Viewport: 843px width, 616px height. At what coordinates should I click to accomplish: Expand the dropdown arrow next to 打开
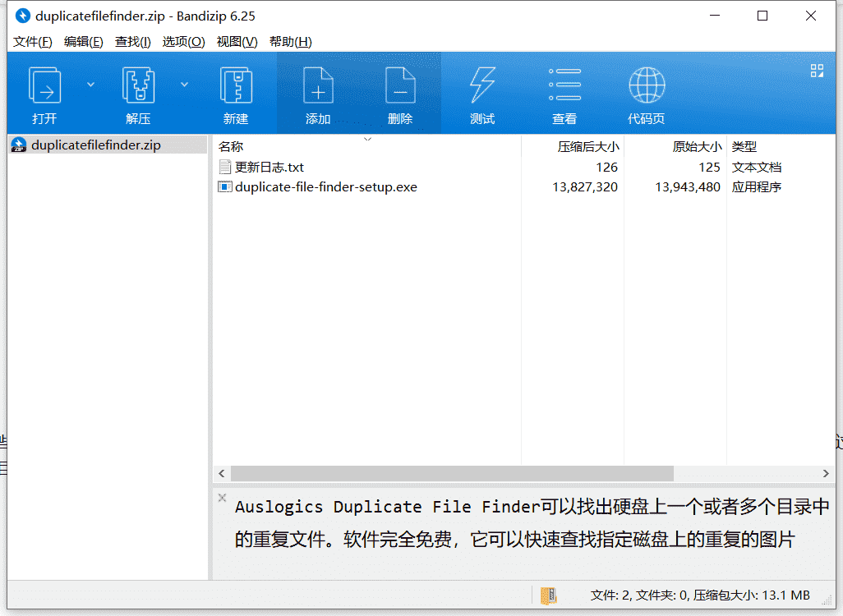click(x=91, y=85)
